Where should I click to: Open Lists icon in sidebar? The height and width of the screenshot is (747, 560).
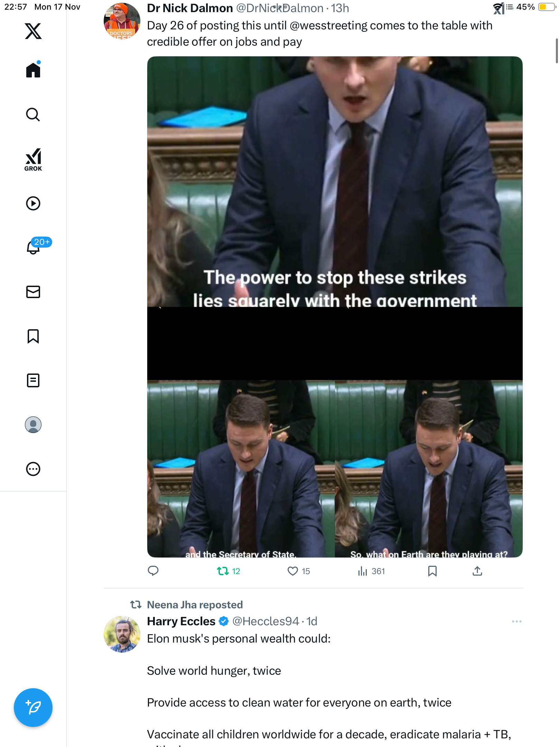click(x=33, y=380)
